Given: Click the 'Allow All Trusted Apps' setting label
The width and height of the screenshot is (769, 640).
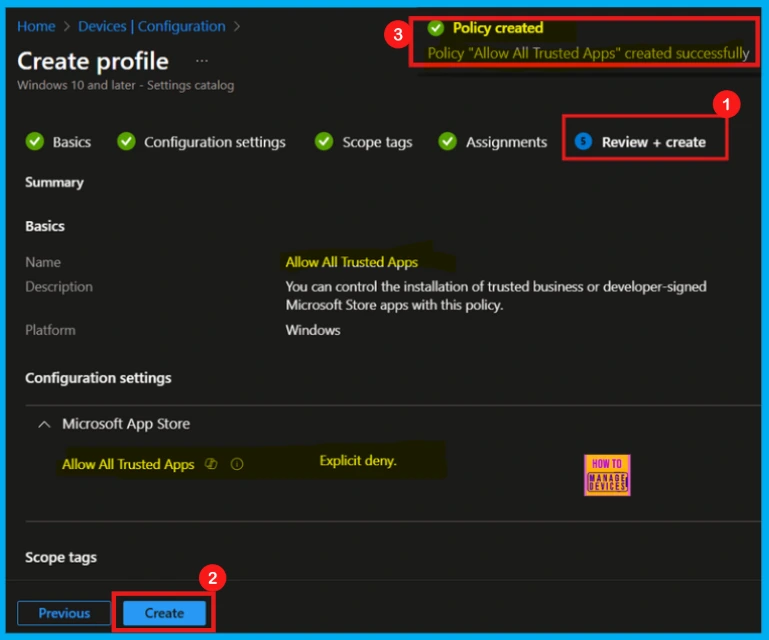Looking at the screenshot, I should pyautogui.click(x=128, y=464).
